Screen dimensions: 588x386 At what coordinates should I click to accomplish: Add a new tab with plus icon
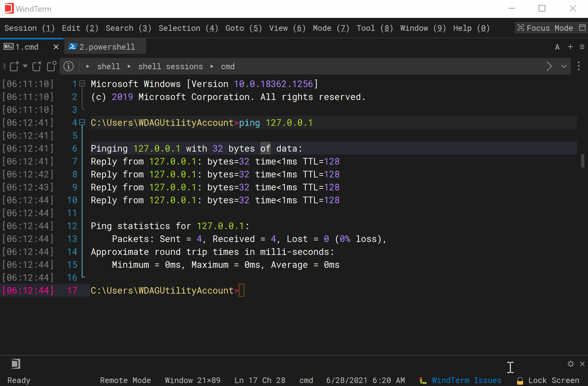[x=570, y=47]
